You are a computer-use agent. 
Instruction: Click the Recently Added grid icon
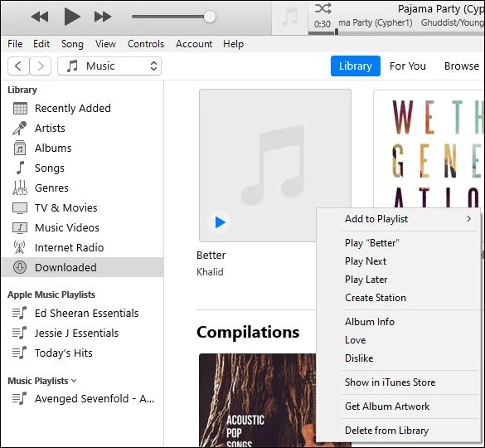20,109
